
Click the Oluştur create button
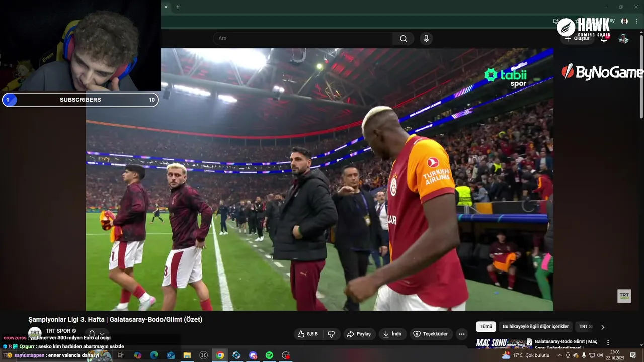point(578,39)
